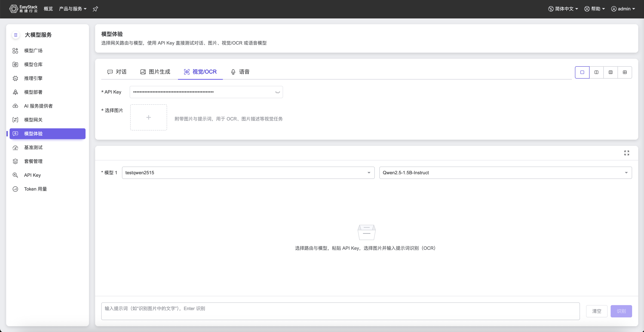This screenshot has height=332, width=644.
Task: Toggle API Key visibility eye icon
Action: (x=278, y=92)
